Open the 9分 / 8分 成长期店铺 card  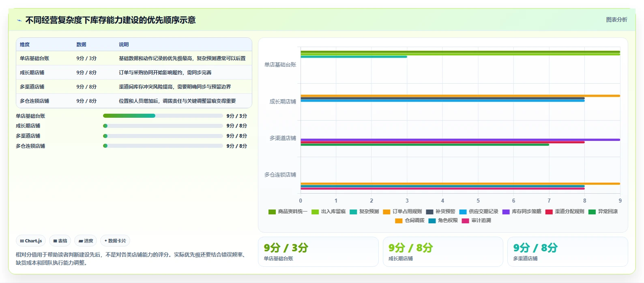(443, 252)
